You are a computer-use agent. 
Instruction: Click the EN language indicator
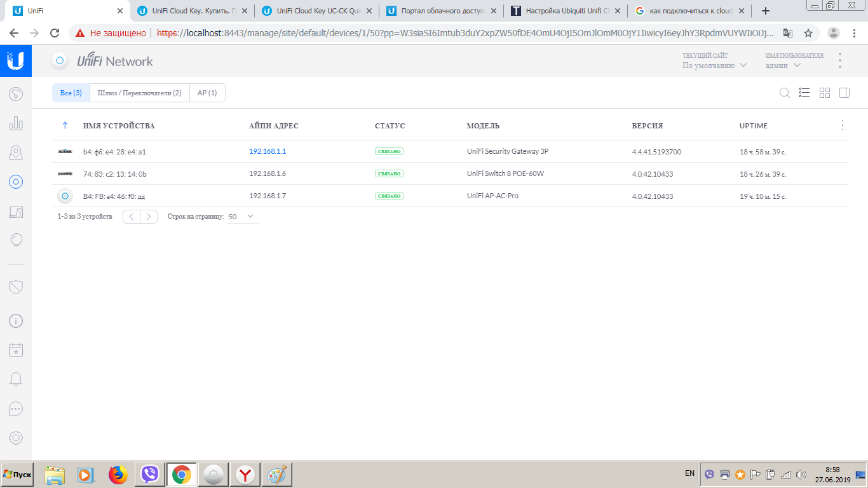point(690,473)
